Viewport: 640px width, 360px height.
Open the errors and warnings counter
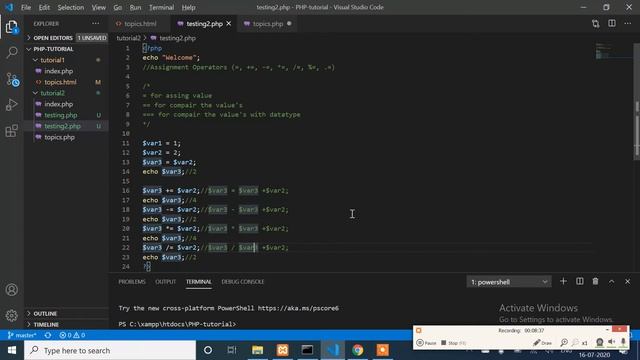pyautogui.click(x=72, y=335)
